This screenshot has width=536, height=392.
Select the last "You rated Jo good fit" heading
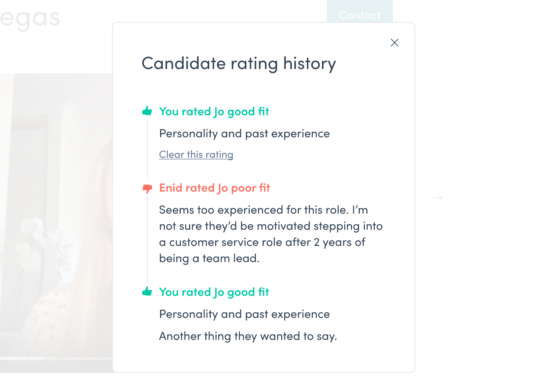[x=214, y=292]
